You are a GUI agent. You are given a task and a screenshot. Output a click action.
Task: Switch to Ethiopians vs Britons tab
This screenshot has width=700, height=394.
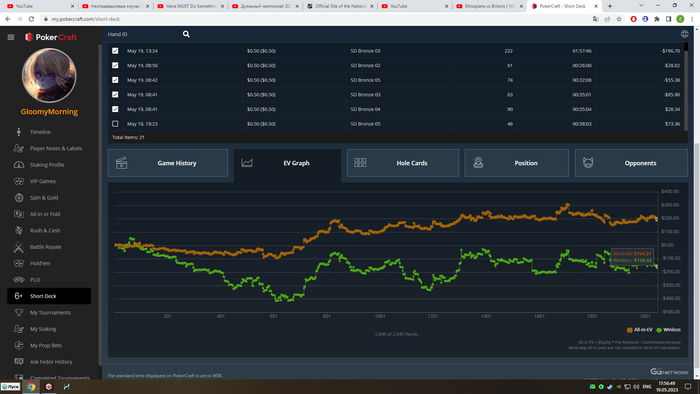[x=489, y=6]
